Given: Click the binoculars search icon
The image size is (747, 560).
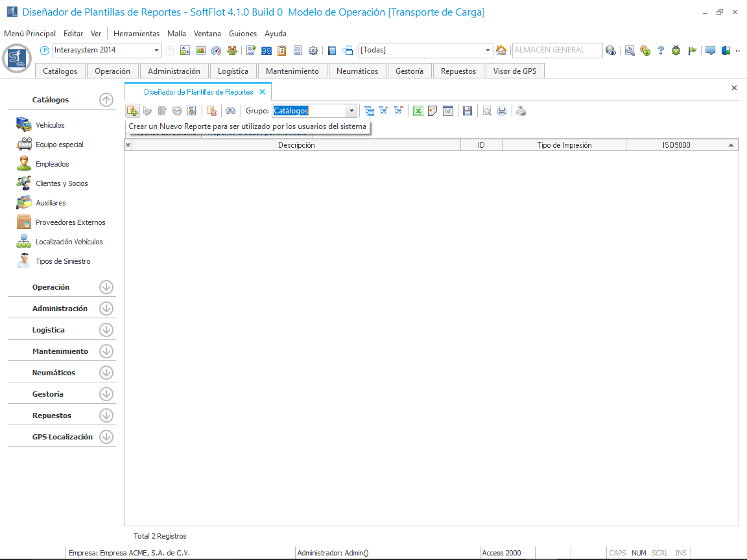Looking at the screenshot, I should [x=230, y=111].
